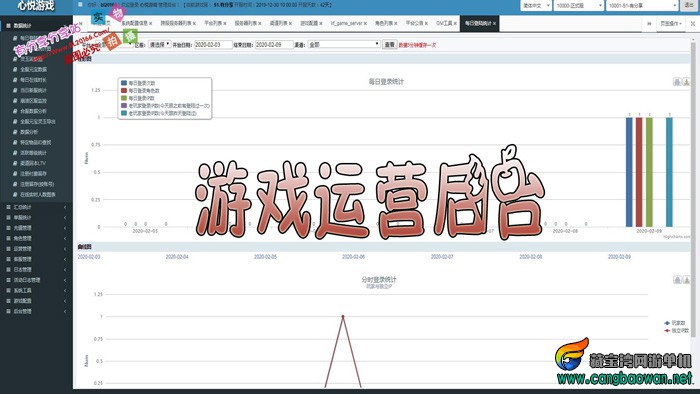Toggle 玩家数 series in hourly chart legend
Viewport: 700px width, 394px height.
coord(675,323)
